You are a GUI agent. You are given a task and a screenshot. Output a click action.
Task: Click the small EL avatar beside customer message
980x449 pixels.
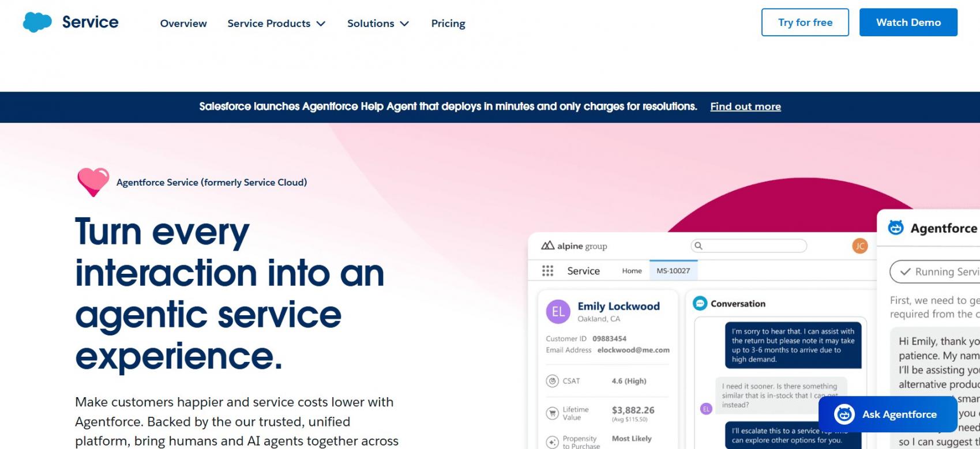pos(706,409)
